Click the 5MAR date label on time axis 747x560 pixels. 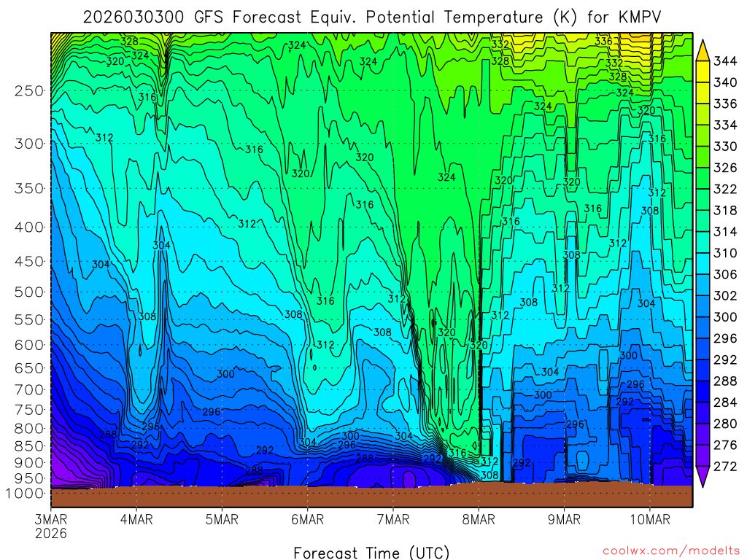point(222,519)
